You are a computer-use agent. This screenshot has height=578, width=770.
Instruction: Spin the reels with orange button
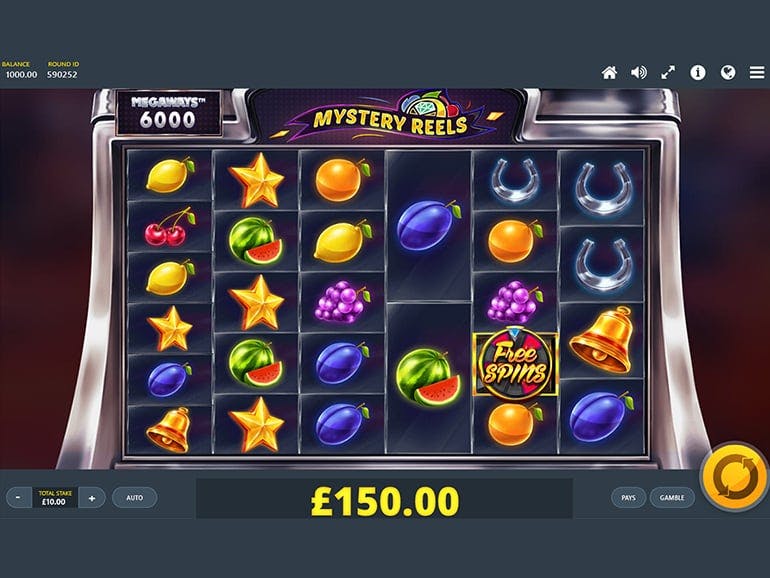coord(735,476)
